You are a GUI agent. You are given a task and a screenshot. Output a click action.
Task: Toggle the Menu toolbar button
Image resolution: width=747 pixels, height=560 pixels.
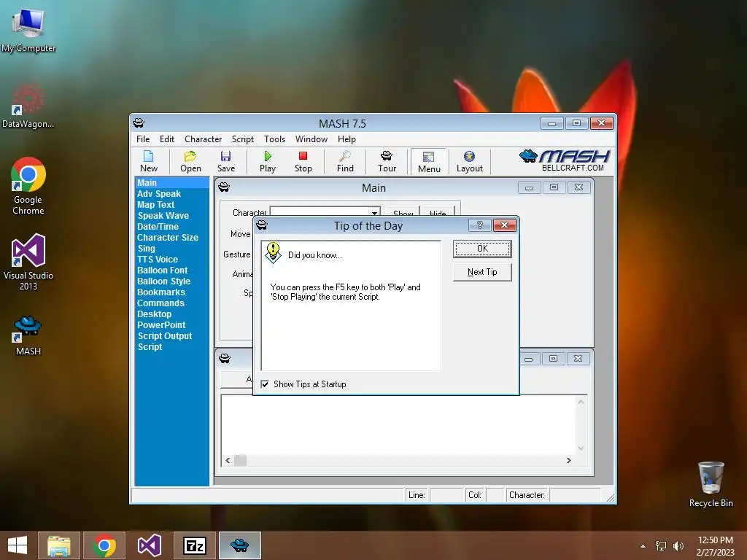click(429, 162)
